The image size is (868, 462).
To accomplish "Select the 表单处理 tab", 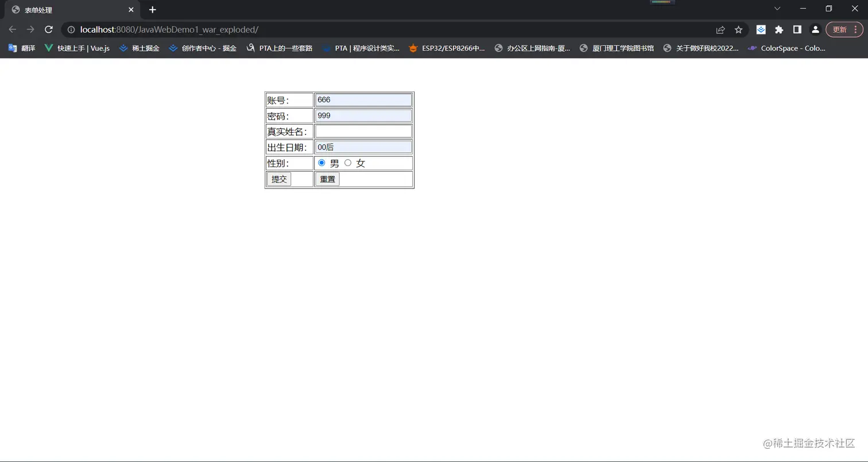I will [72, 10].
